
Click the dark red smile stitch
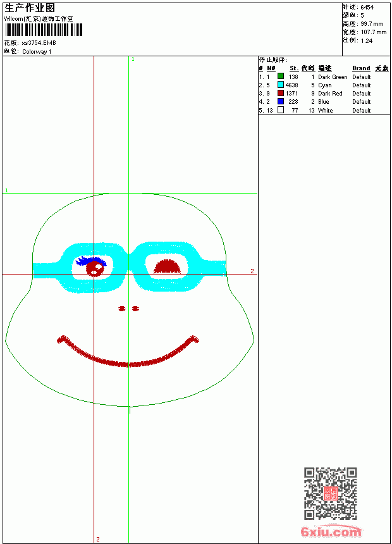(x=128, y=351)
